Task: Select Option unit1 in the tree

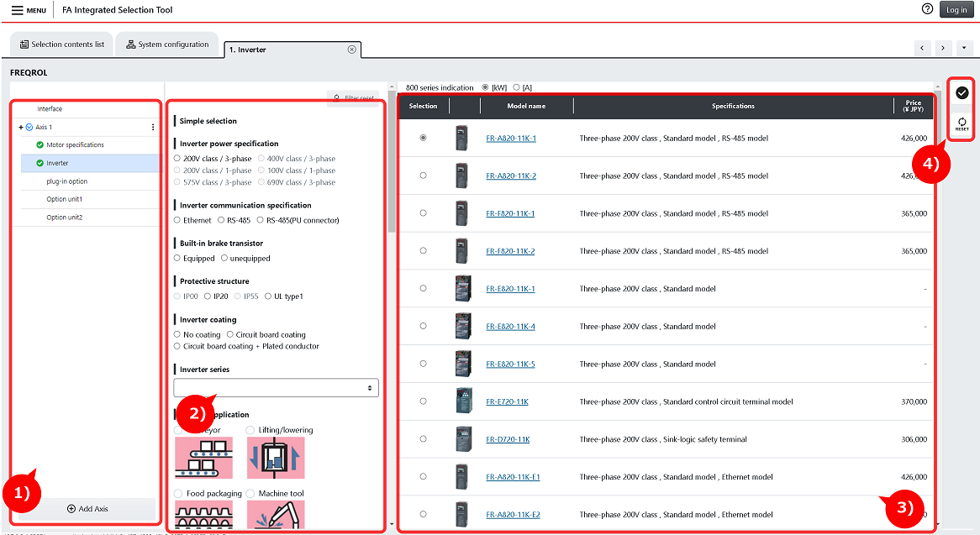Action: (x=65, y=199)
